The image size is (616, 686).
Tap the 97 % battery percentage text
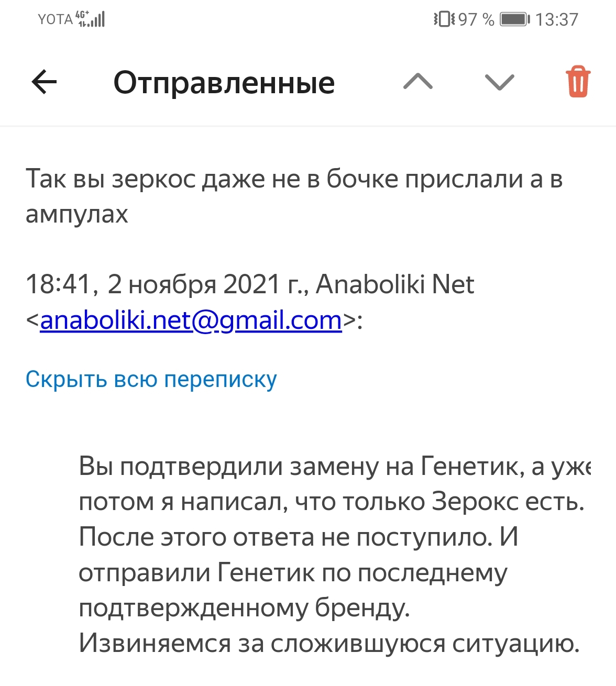[476, 19]
